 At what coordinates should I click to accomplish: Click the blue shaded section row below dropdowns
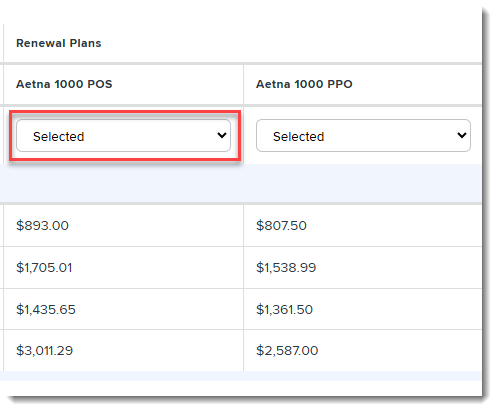point(241,183)
